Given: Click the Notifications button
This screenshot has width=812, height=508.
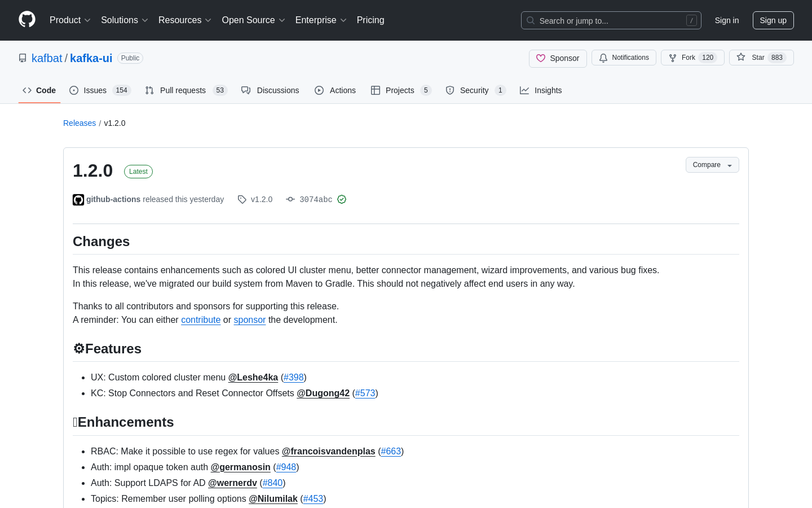Looking at the screenshot, I should 624,58.
